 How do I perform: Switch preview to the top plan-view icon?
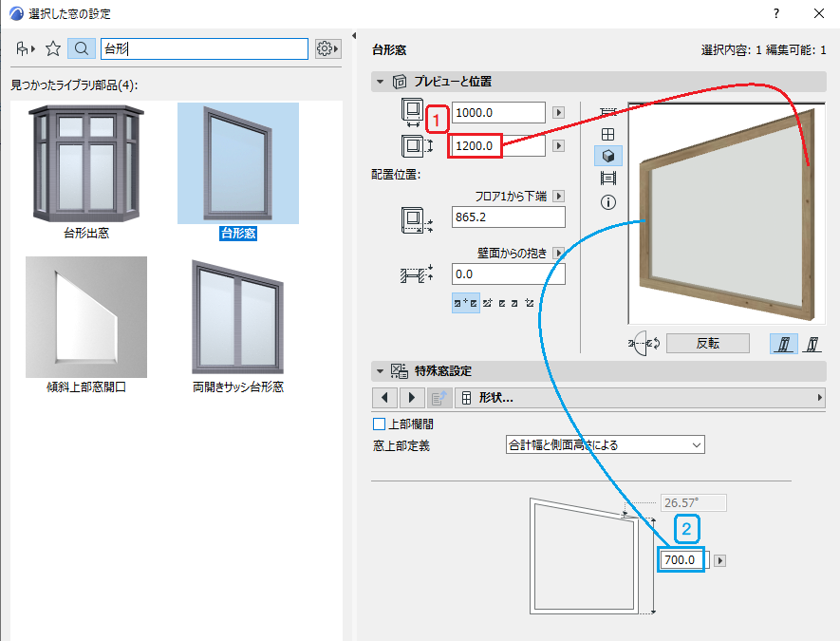608,112
